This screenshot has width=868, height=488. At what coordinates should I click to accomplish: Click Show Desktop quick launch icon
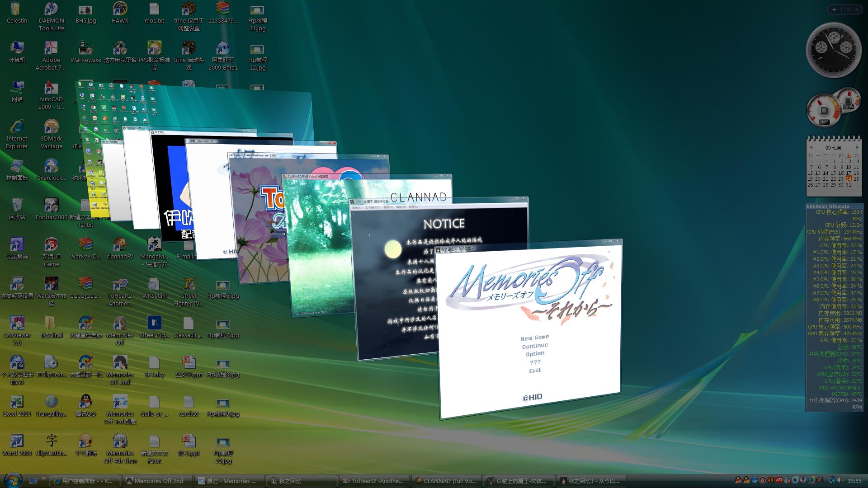click(33, 481)
